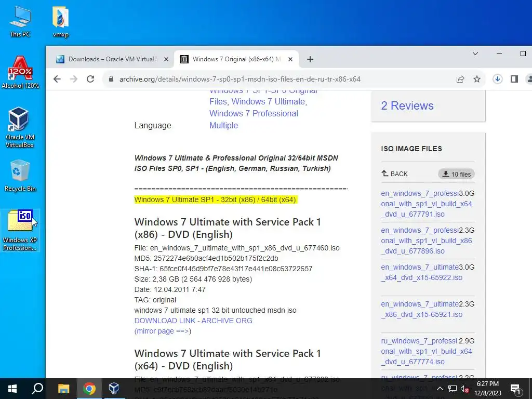532x399 pixels.
Task: Show hidden system tray icons
Action: pos(440,389)
